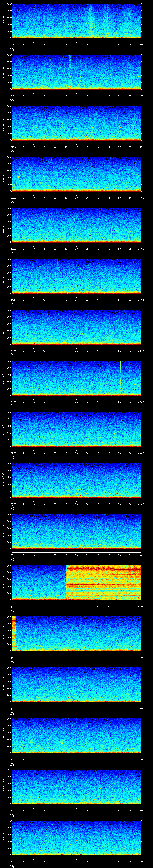Screen dimensions: 153x868
Task: Click the '31:00' end time label
Action: coord(141,96)
